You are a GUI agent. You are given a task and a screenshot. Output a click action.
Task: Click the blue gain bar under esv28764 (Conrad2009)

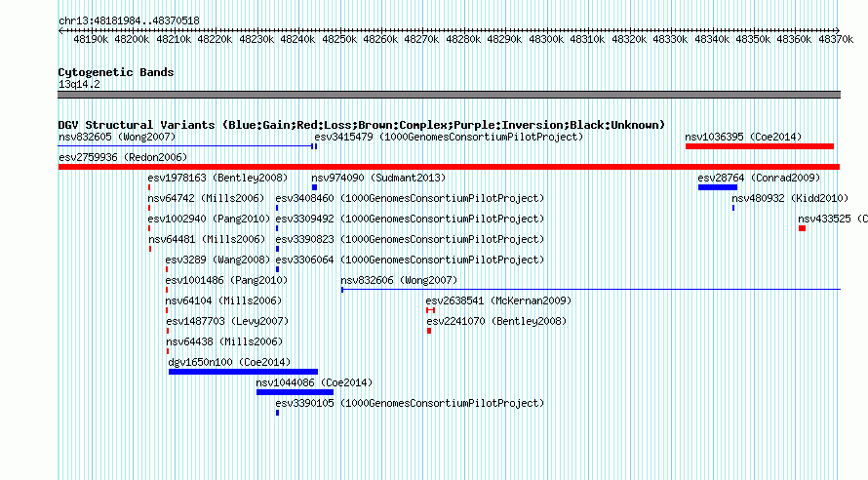pyautogui.click(x=718, y=187)
